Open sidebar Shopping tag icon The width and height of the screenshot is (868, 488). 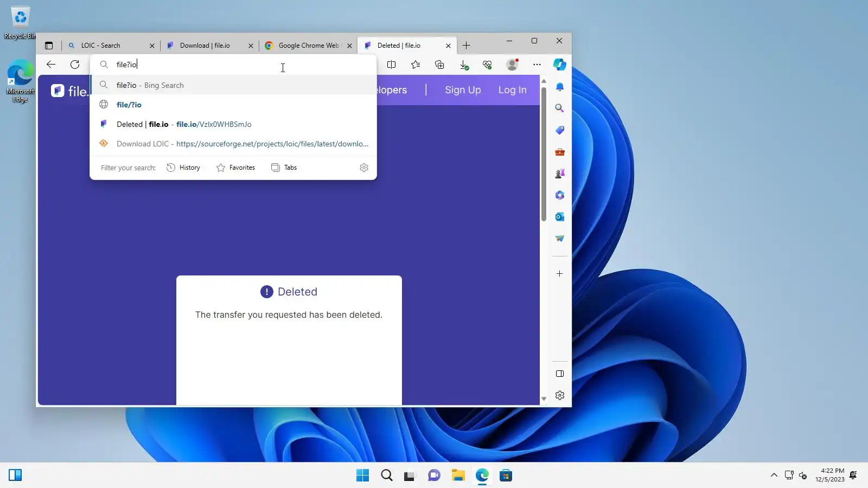[x=560, y=130]
